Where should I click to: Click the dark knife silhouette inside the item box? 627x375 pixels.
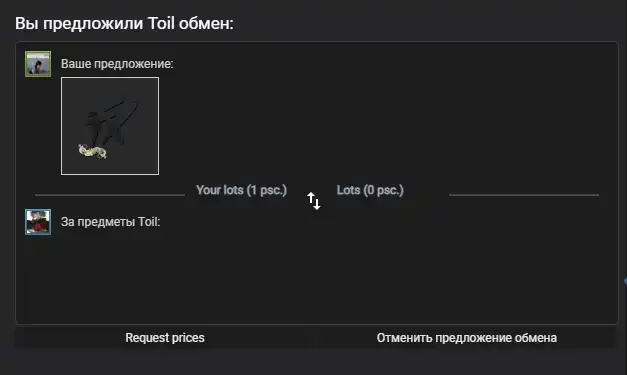click(110, 124)
